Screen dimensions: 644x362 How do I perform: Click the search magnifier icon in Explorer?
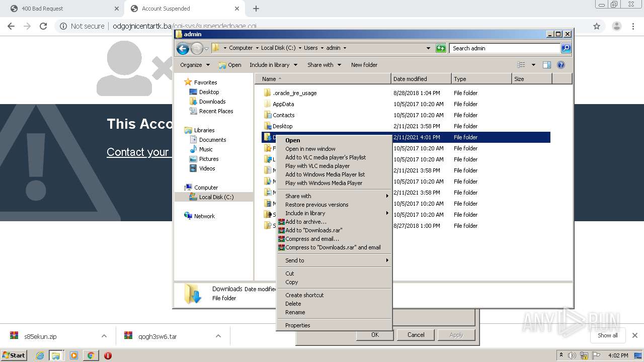click(x=566, y=48)
